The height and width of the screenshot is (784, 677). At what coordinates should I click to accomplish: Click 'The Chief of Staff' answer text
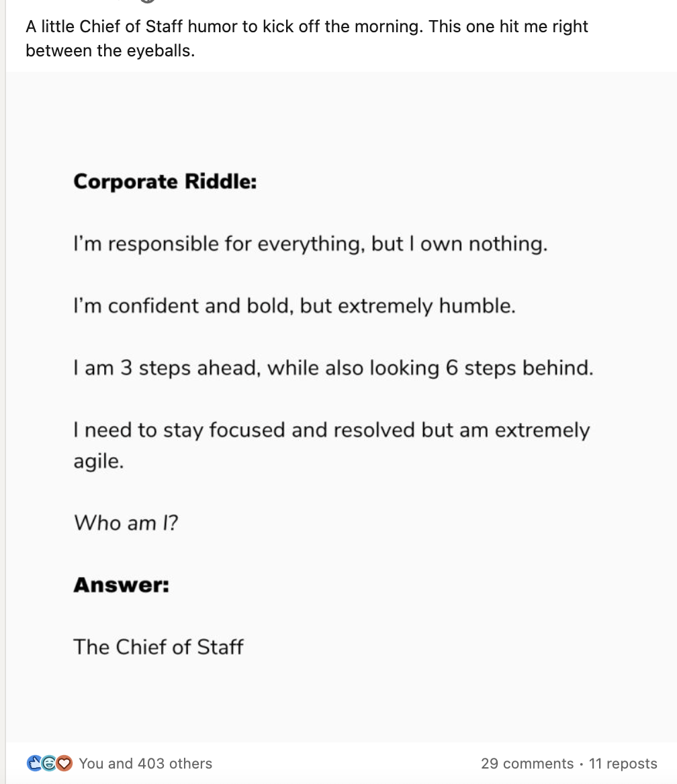click(x=158, y=647)
